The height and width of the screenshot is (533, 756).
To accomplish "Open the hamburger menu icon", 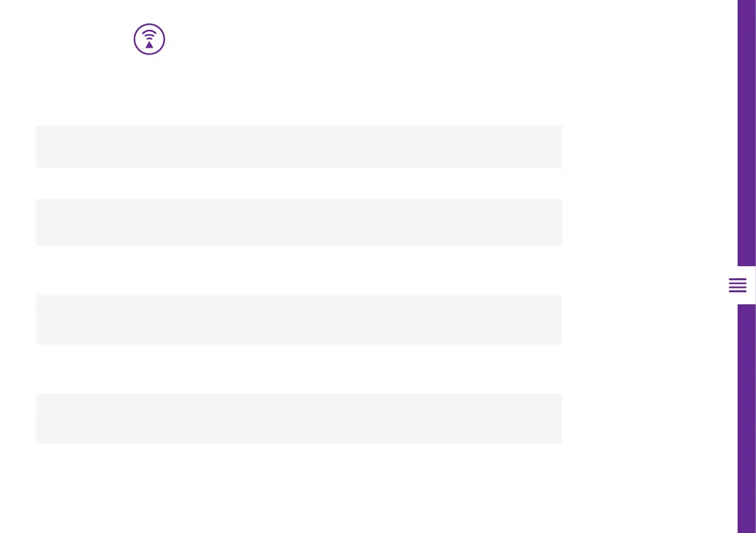I will coord(738,285).
